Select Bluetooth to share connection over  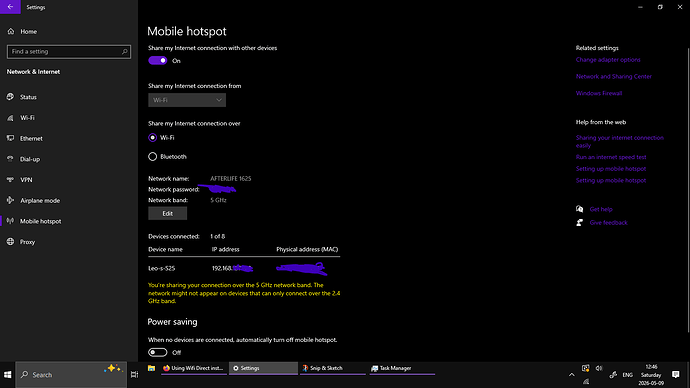click(x=153, y=157)
